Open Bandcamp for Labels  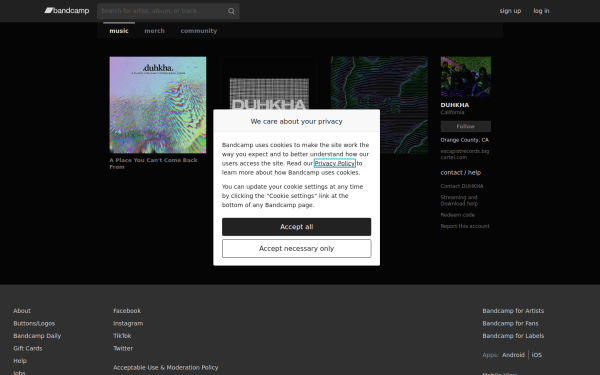point(513,336)
